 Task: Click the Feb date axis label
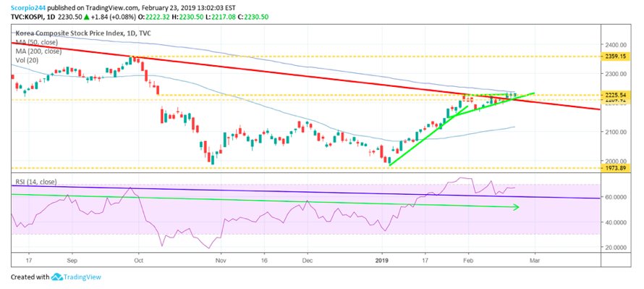click(x=467, y=260)
